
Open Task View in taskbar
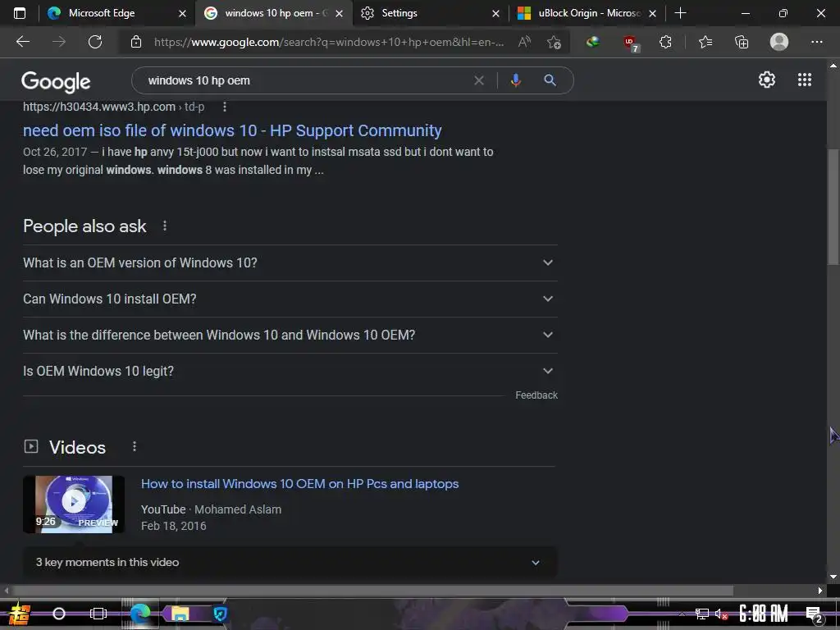pos(98,614)
